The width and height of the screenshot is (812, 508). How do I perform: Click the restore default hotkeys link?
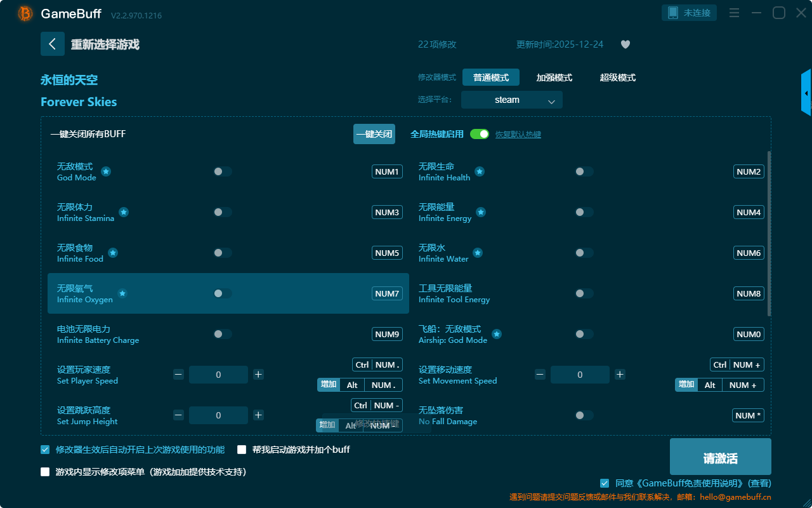click(x=518, y=135)
